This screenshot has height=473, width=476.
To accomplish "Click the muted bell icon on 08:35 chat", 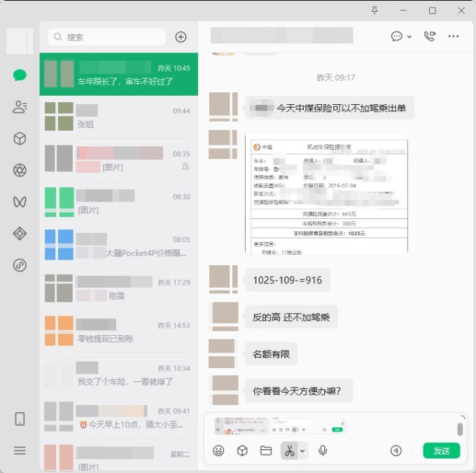I will 185,166.
